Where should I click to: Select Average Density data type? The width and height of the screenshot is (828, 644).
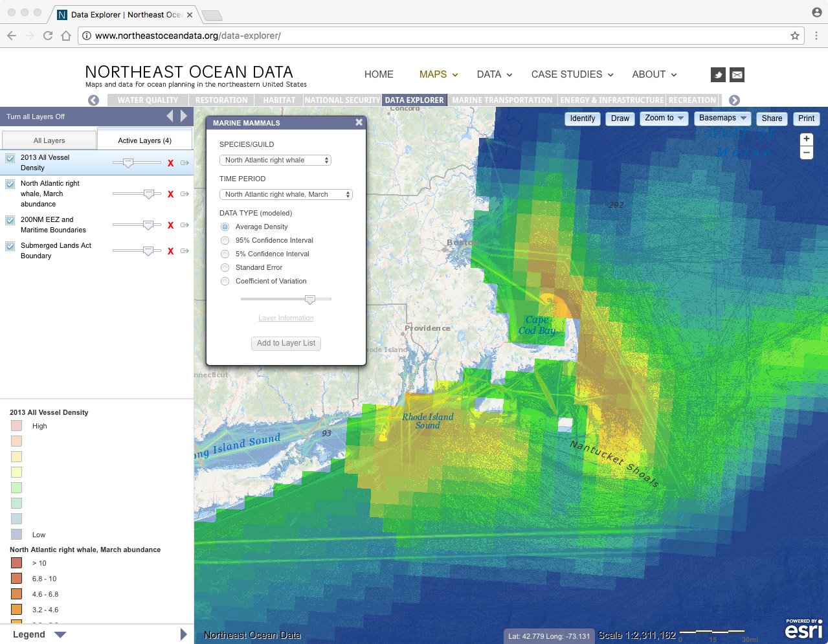[x=225, y=227]
